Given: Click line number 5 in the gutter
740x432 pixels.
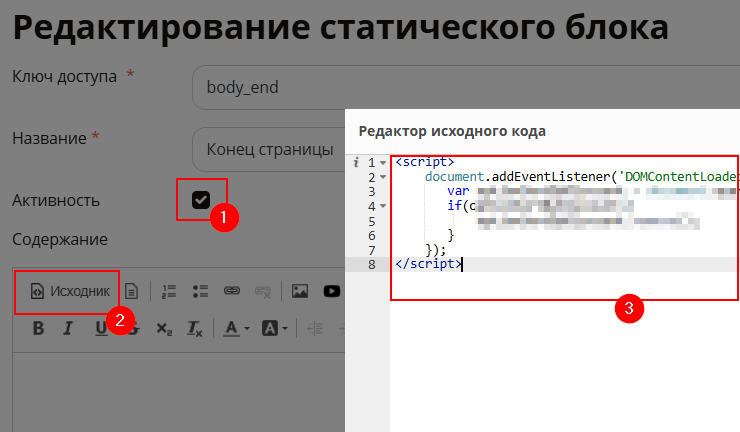Looking at the screenshot, I should point(372,221).
